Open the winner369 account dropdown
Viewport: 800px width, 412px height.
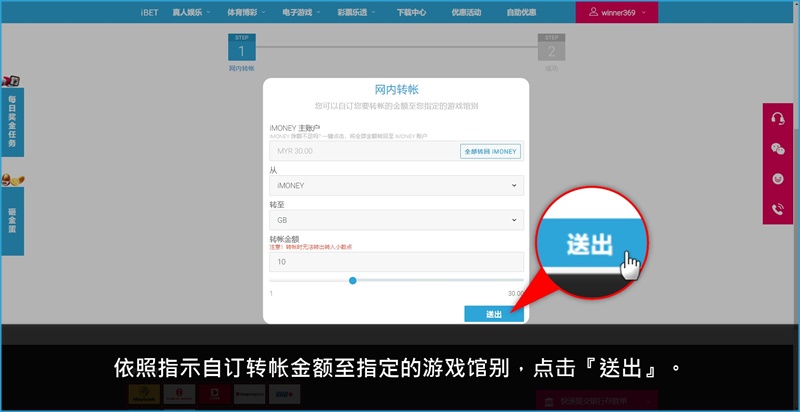coord(617,12)
